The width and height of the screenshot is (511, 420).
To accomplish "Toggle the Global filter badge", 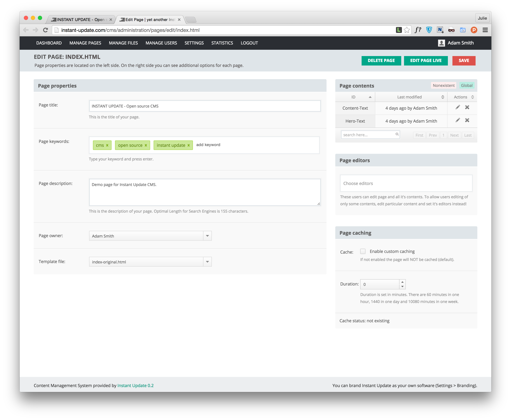I will [x=466, y=85].
